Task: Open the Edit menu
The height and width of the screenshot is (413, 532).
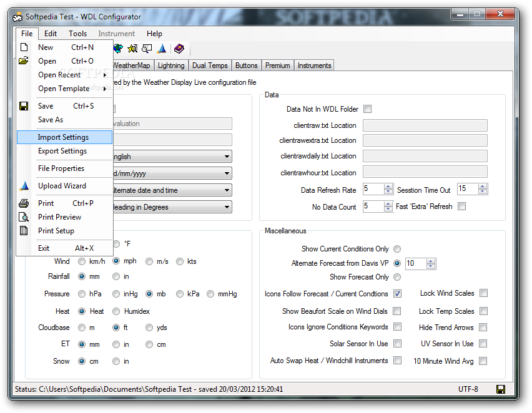Action: click(x=50, y=34)
